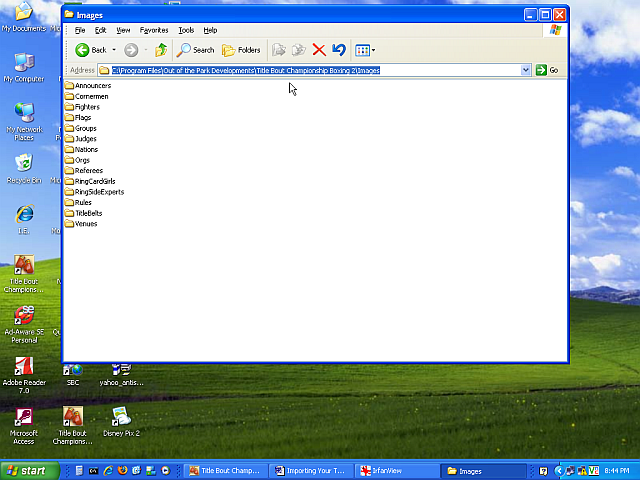Click the blue Undo arrow icon
Screen dimensions: 640x480
(339, 50)
